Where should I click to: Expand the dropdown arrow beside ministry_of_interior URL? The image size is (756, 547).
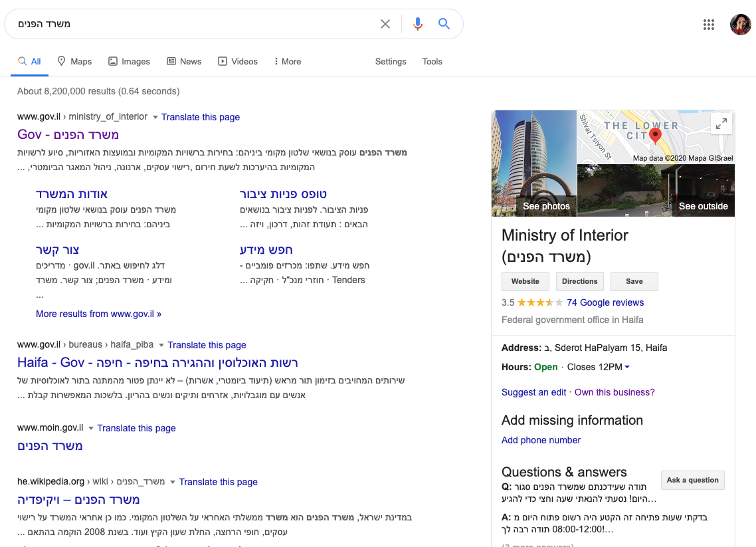coord(155,117)
